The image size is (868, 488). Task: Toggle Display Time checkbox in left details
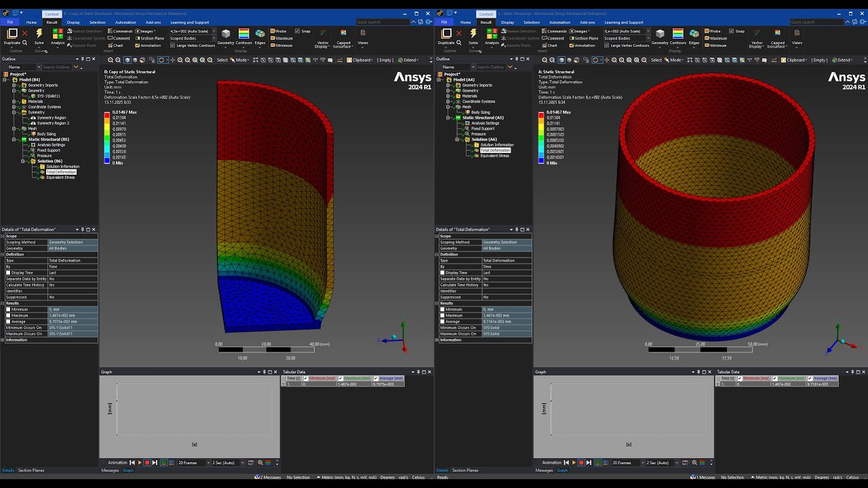click(8, 272)
